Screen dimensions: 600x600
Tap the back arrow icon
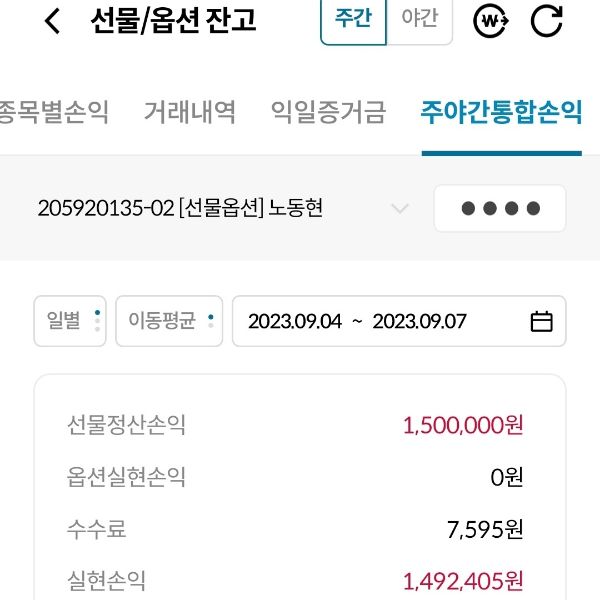pos(53,21)
